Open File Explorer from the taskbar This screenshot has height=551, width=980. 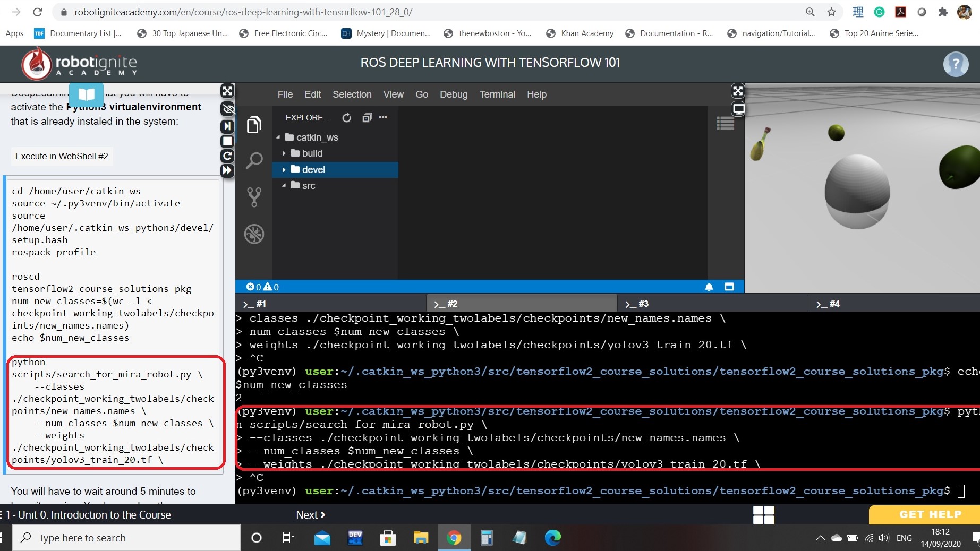coord(421,538)
